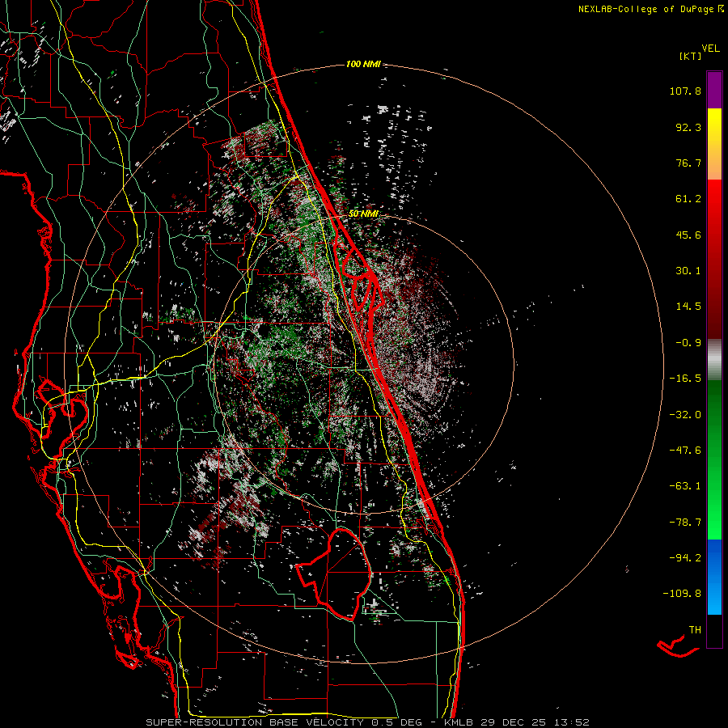The image size is (728, 728).
Task: Pick the bright red segment of the velocity bar
Action: [714, 209]
